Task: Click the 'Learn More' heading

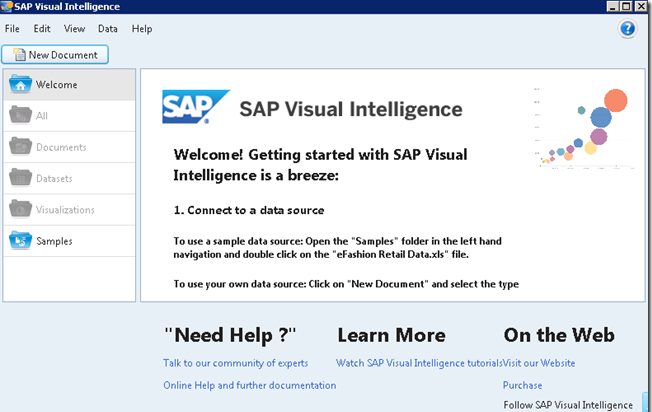Action: 391,336
